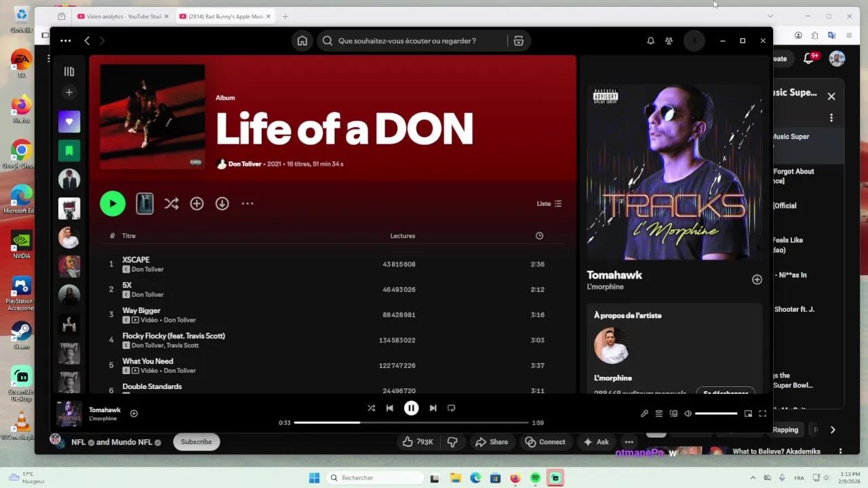Open Friend Activity icon
This screenshot has width=868, height=488.
tap(669, 41)
